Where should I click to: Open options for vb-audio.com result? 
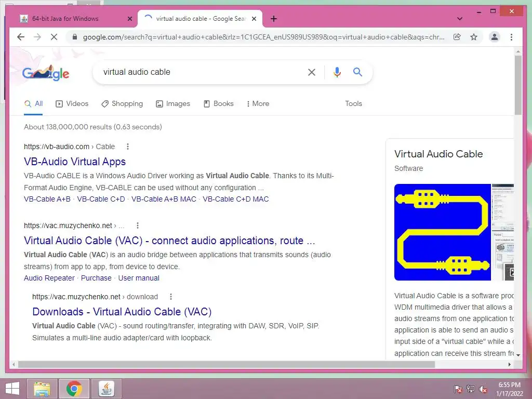pyautogui.click(x=128, y=147)
